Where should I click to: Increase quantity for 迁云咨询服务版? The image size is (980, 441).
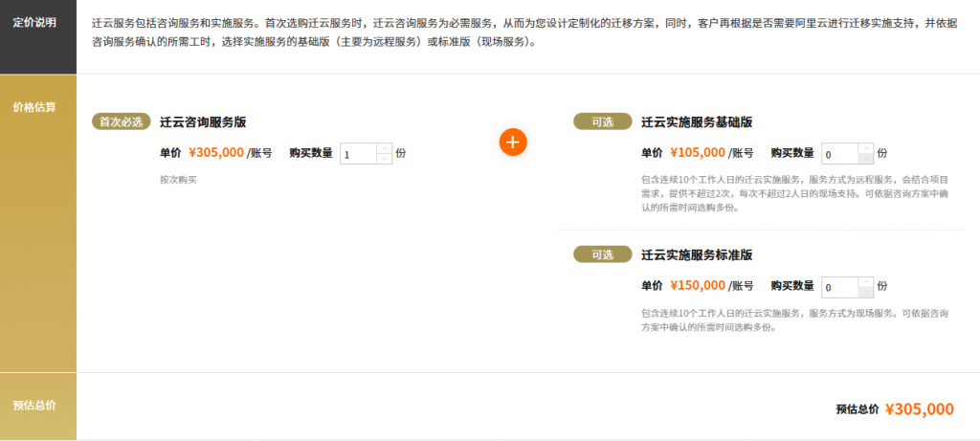click(x=385, y=147)
